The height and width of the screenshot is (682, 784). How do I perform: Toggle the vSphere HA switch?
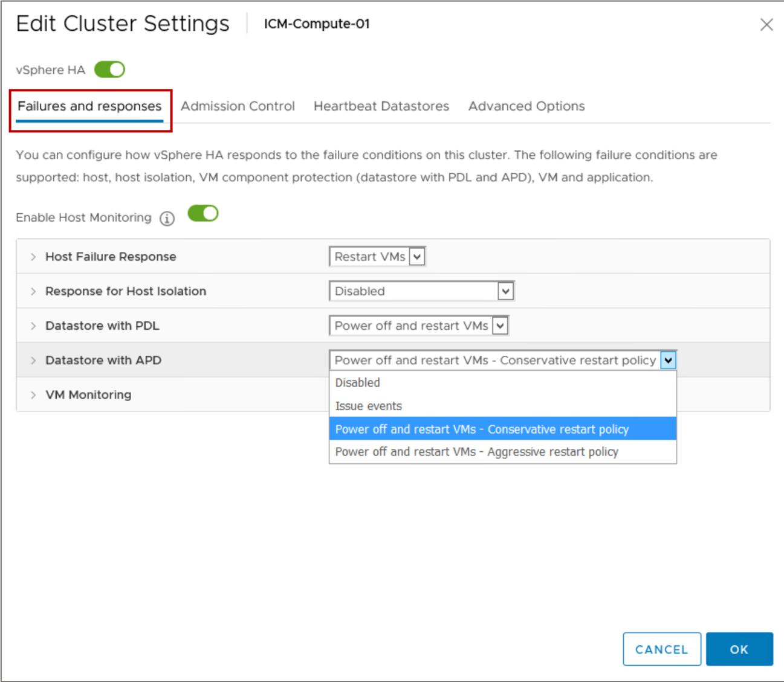click(109, 69)
